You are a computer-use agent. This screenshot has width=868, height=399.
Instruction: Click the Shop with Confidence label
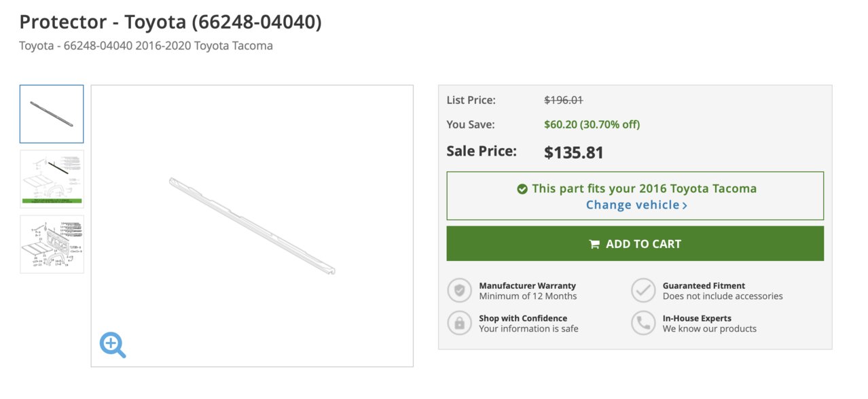[523, 318]
